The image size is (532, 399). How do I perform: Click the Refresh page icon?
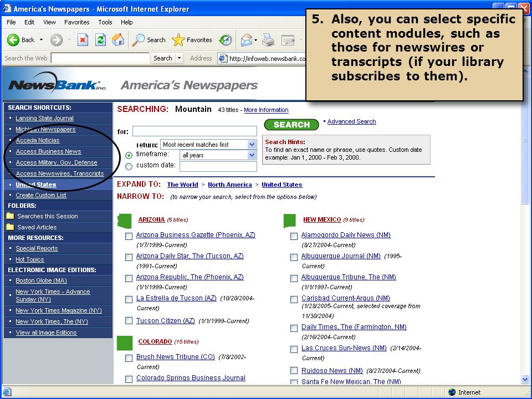coord(100,40)
